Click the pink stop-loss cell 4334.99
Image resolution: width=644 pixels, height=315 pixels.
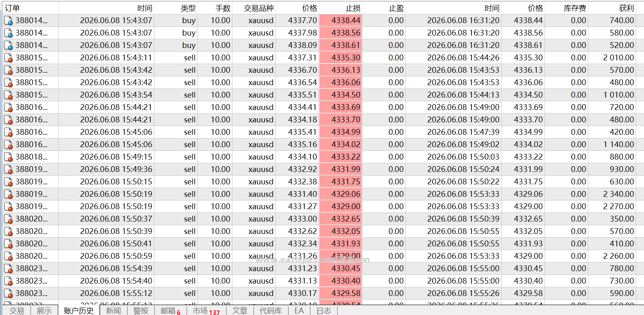point(341,132)
